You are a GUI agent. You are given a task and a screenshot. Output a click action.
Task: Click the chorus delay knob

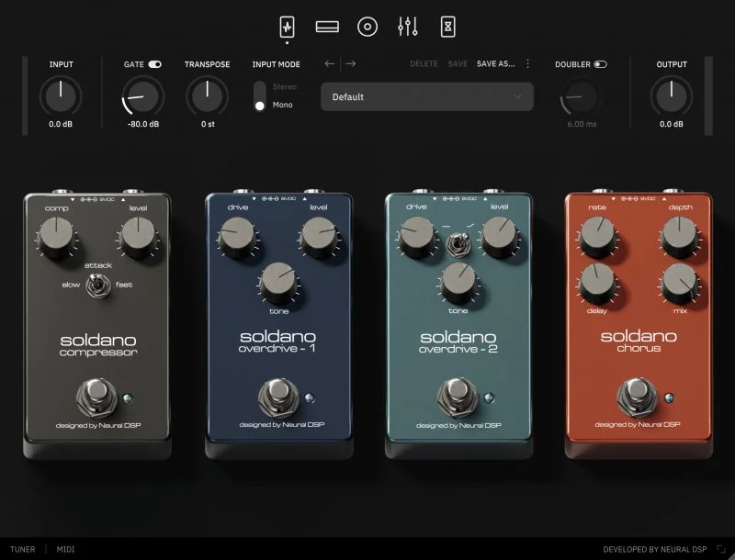tap(596, 283)
